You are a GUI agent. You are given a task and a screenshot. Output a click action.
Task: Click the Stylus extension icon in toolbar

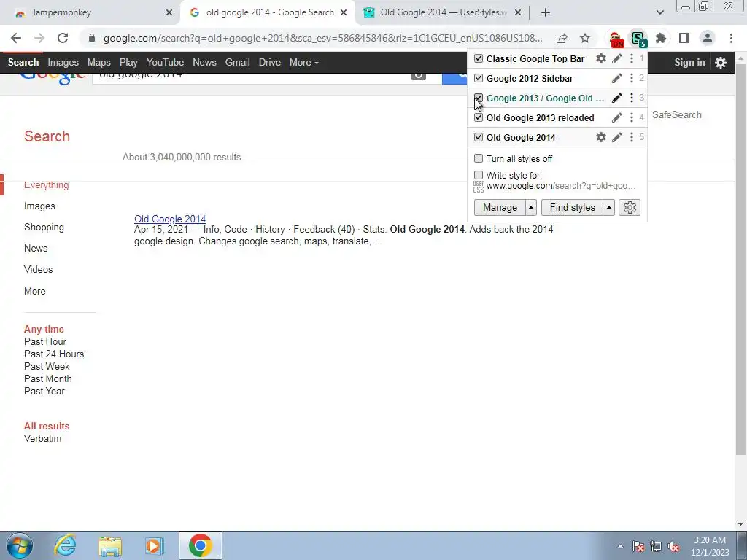click(x=638, y=39)
